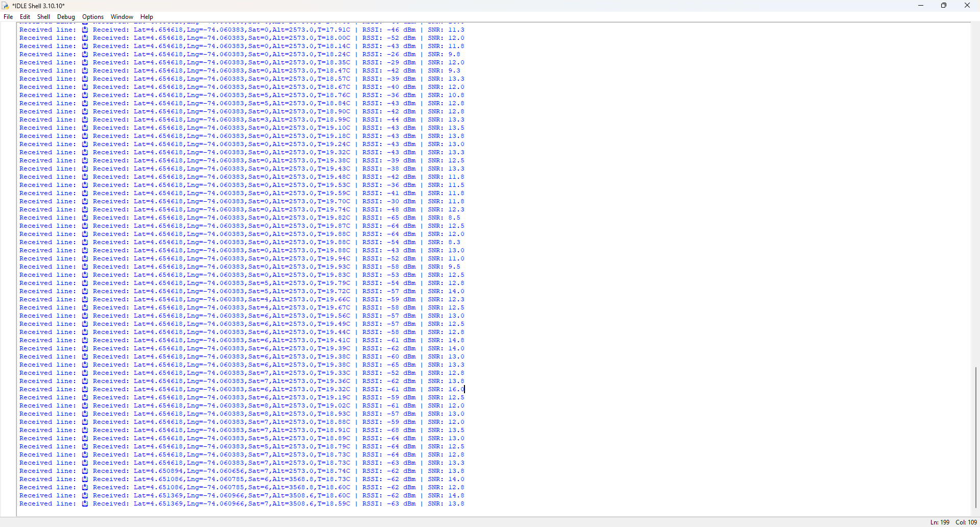Viewport: 980px width, 527px height.
Task: Click the 'Ln: 199' status bar entry
Action: point(940,522)
